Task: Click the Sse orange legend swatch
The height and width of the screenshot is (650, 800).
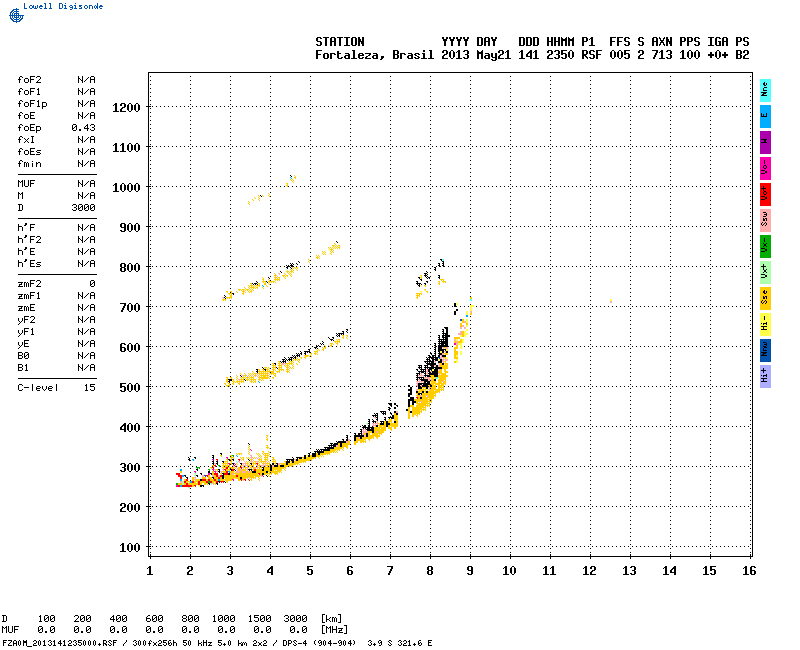Action: pyautogui.click(x=765, y=298)
